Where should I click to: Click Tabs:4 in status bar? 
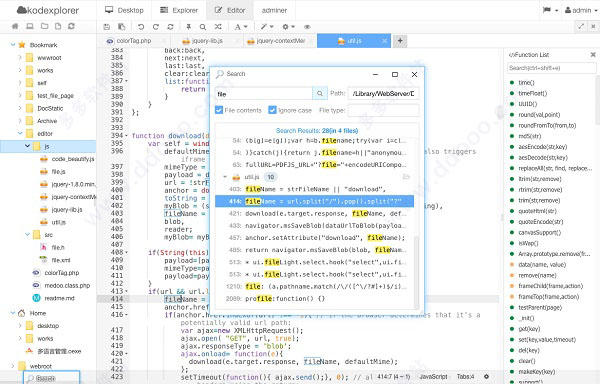coord(465,377)
